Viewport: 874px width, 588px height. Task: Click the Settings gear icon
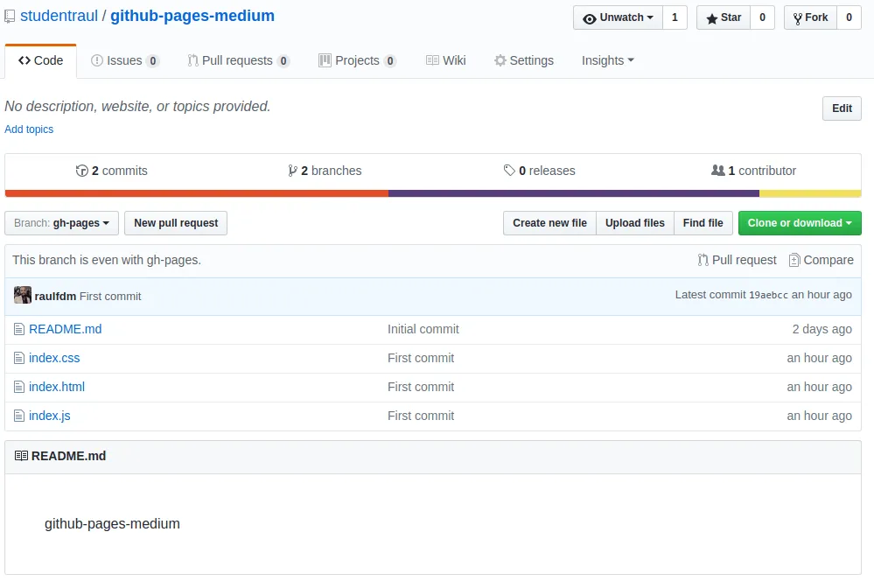(x=500, y=60)
